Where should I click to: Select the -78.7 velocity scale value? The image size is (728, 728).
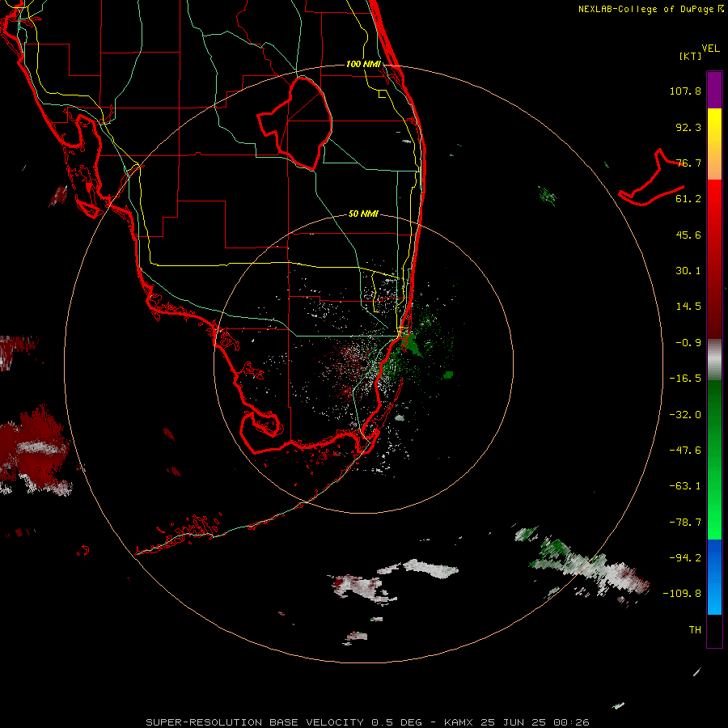pyautogui.click(x=685, y=523)
